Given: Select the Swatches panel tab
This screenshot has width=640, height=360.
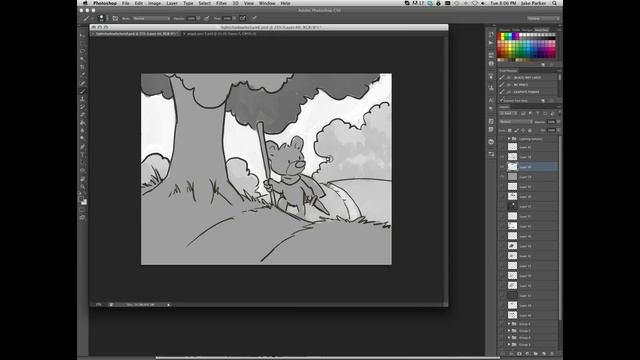Looking at the screenshot, I should coord(541,30).
